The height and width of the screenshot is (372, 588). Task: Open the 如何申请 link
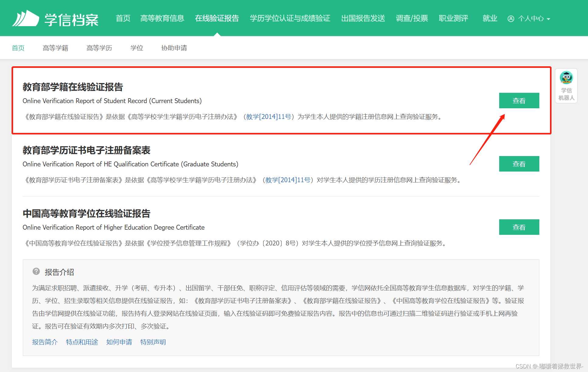click(x=119, y=342)
